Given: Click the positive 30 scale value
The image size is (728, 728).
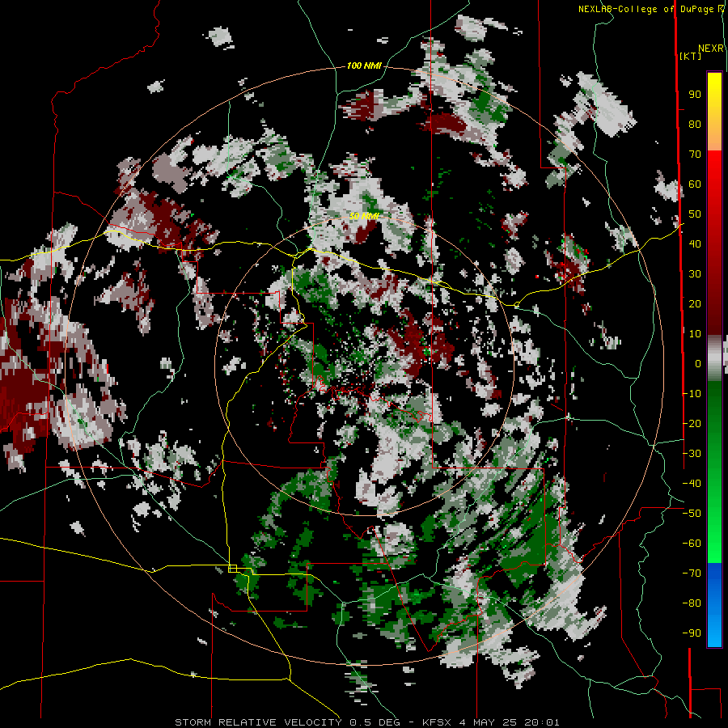Looking at the screenshot, I should tap(695, 274).
